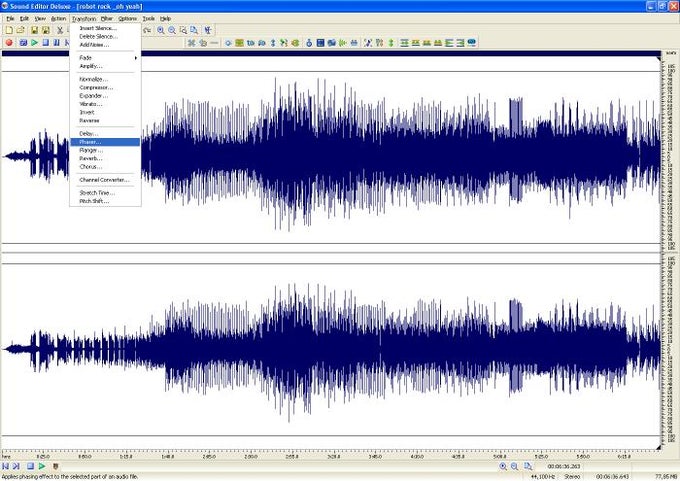Click the 44,100 Hz status bar entry

[x=543, y=476]
